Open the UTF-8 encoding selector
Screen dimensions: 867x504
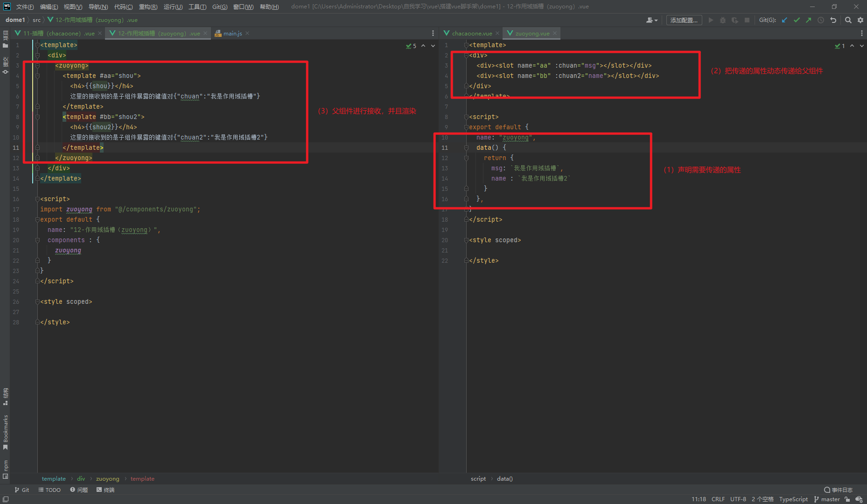point(738,499)
